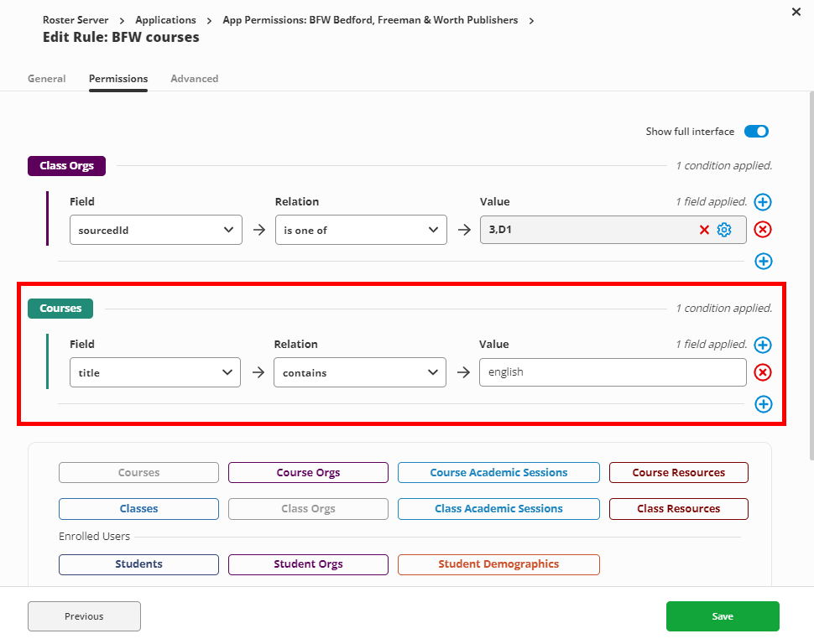Open the Advanced tab

coord(194,78)
